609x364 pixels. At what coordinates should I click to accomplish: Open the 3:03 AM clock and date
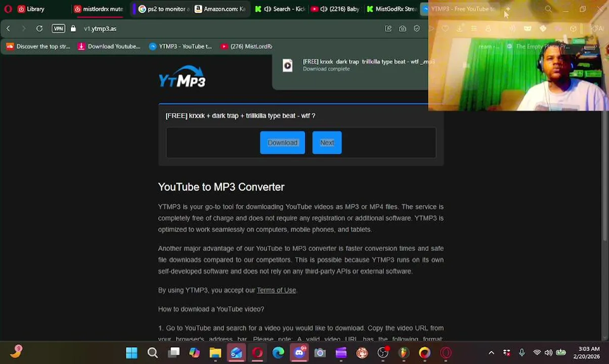click(587, 353)
